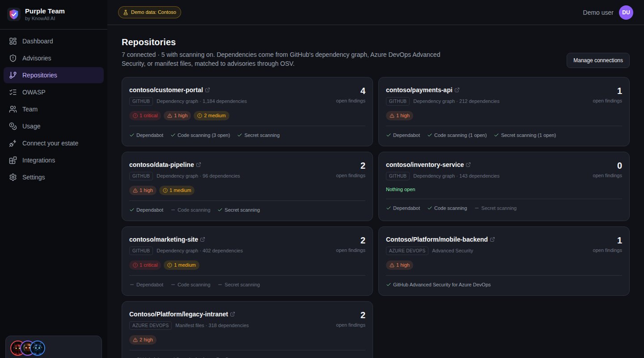The image size is (644, 358).
Task: Click the Integrations blocks icon
Action: 13,160
